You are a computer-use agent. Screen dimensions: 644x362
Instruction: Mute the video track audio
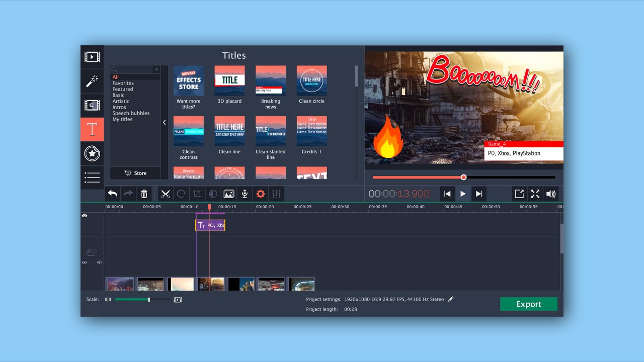(99, 262)
